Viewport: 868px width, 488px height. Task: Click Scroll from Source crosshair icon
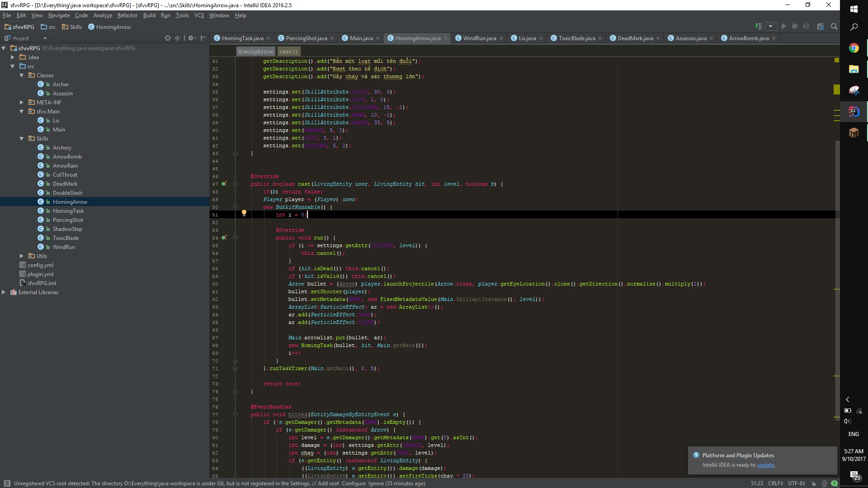168,38
